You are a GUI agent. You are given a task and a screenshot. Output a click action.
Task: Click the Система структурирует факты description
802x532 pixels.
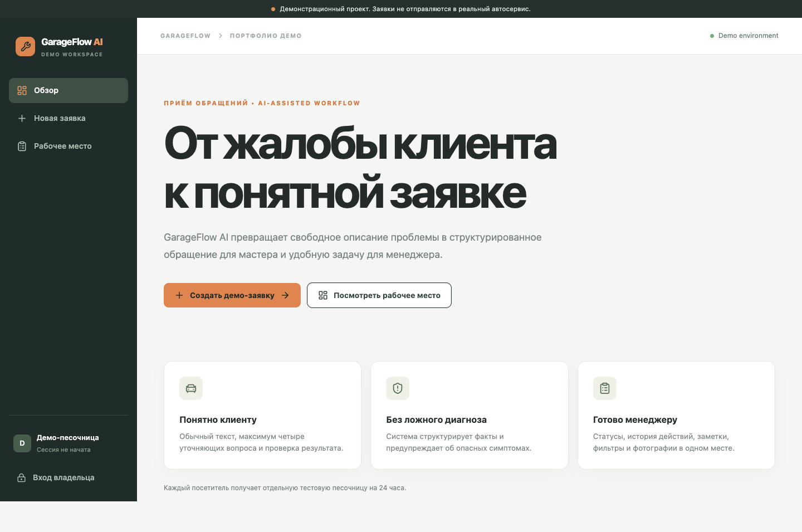coord(458,442)
